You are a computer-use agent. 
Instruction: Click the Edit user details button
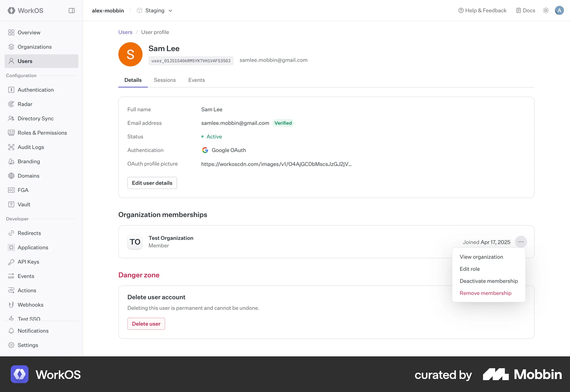[x=152, y=183]
